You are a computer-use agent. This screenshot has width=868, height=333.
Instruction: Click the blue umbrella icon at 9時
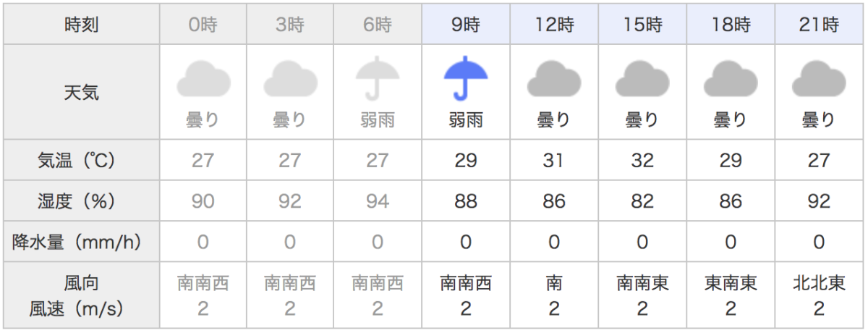point(465,78)
